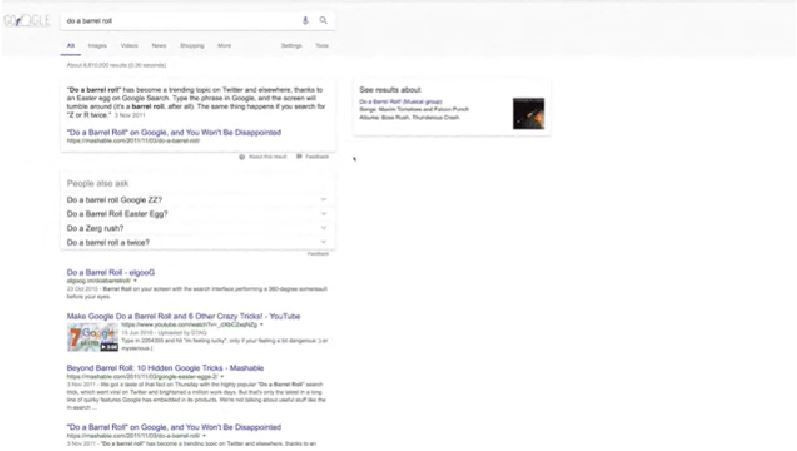Expand 'Do a Zerg rush?' question

click(197, 228)
